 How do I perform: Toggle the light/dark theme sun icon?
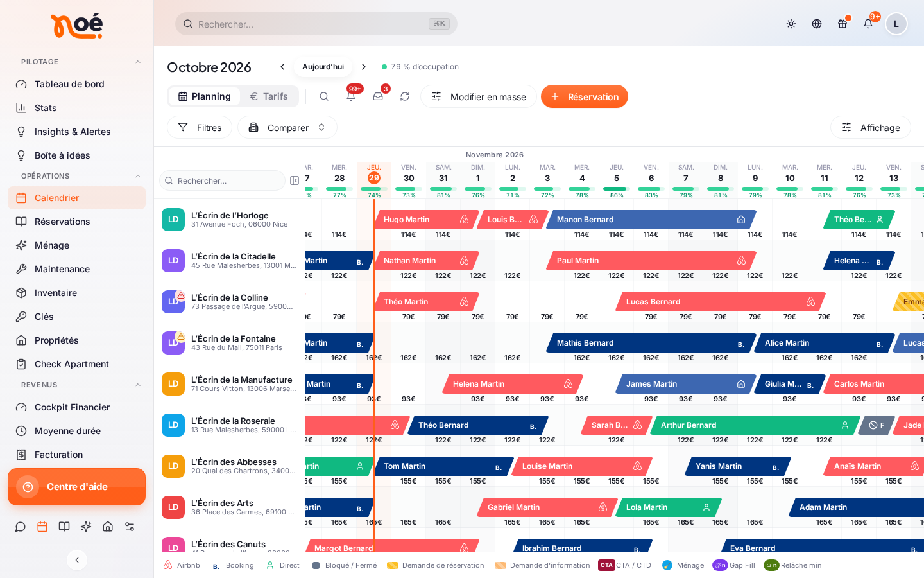click(791, 24)
